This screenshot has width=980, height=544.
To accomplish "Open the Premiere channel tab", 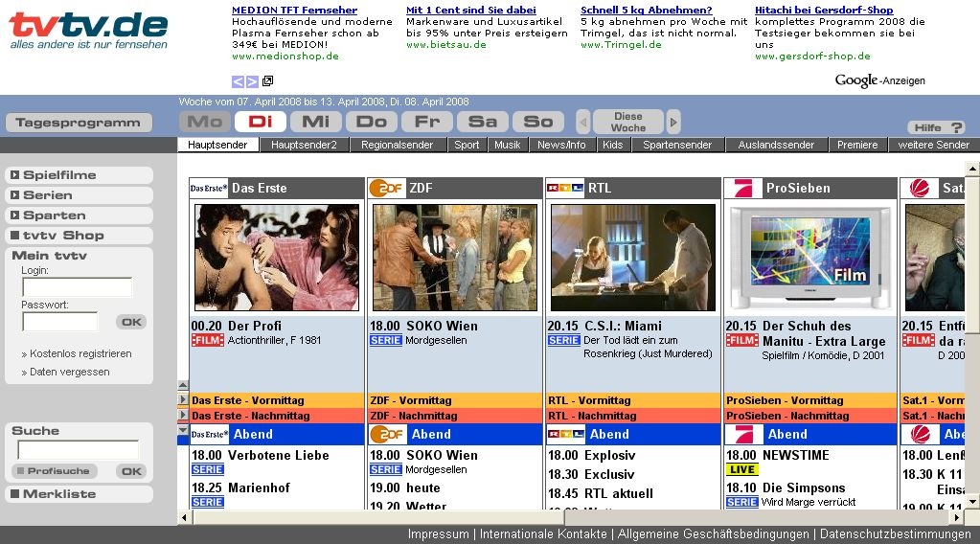I will pyautogui.click(x=857, y=145).
